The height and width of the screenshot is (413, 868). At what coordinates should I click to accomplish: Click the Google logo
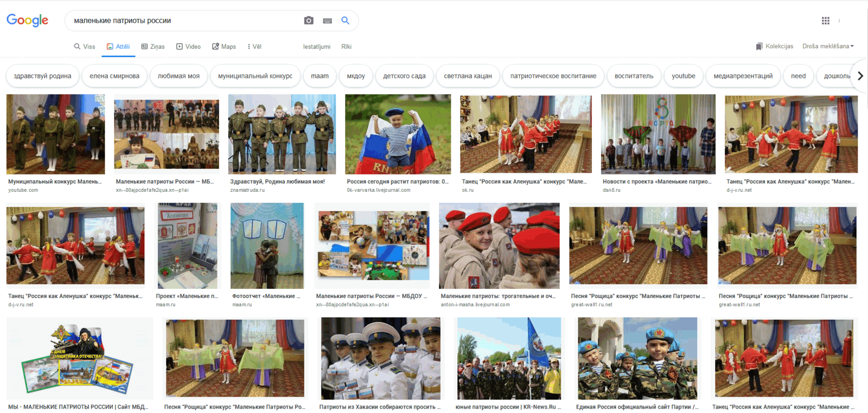[x=27, y=21]
